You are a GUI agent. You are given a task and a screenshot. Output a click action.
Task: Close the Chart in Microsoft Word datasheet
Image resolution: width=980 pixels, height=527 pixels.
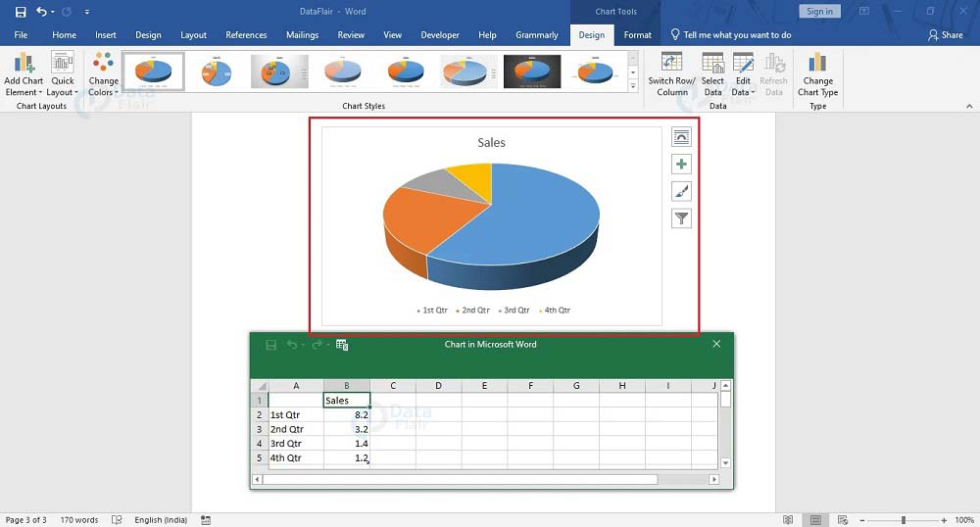coord(716,344)
